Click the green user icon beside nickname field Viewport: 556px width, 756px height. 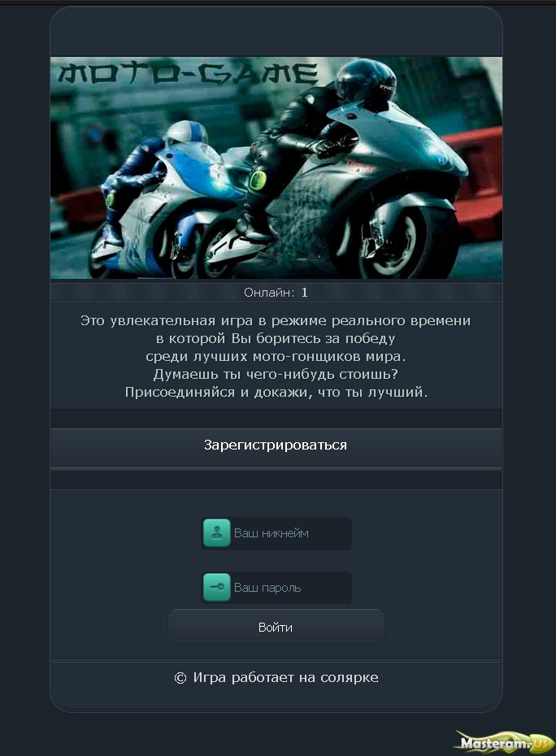pyautogui.click(x=216, y=532)
